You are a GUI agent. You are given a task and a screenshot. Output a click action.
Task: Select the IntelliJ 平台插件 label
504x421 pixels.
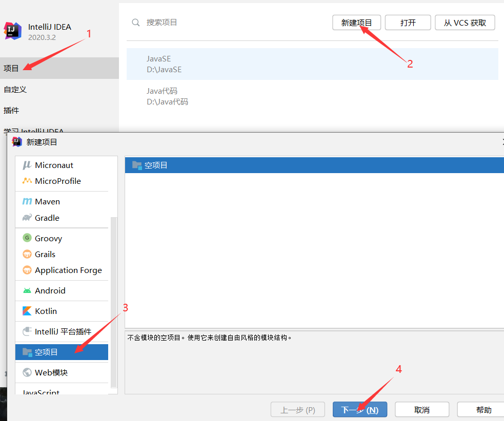point(63,331)
